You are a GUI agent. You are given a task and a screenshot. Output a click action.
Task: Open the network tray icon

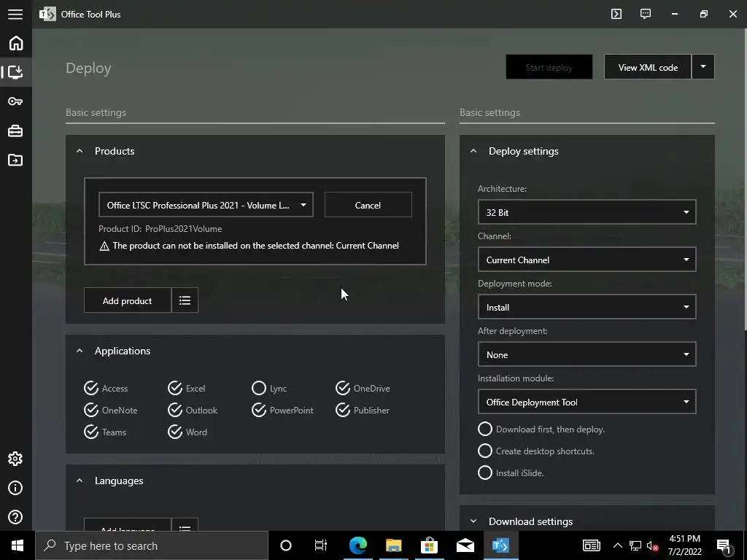tap(635, 545)
